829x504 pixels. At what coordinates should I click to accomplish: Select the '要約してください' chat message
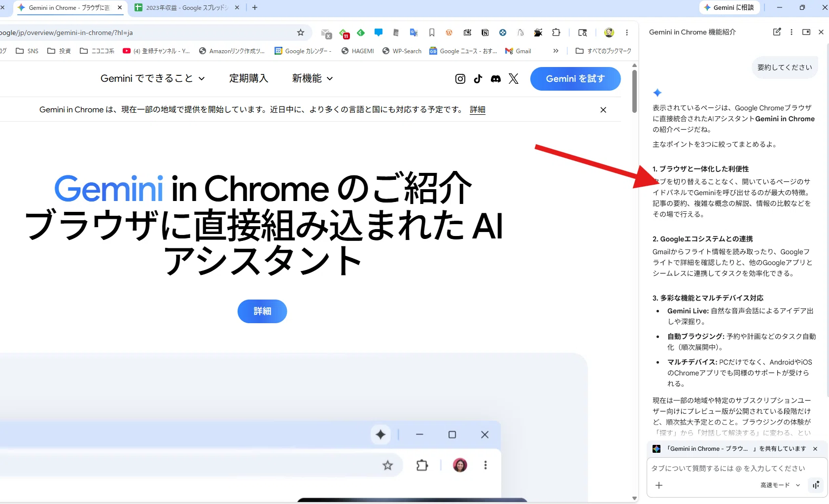[785, 67]
